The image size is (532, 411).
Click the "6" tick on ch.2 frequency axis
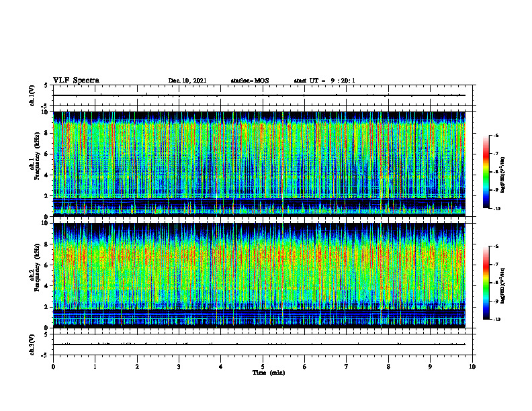[x=47, y=265]
